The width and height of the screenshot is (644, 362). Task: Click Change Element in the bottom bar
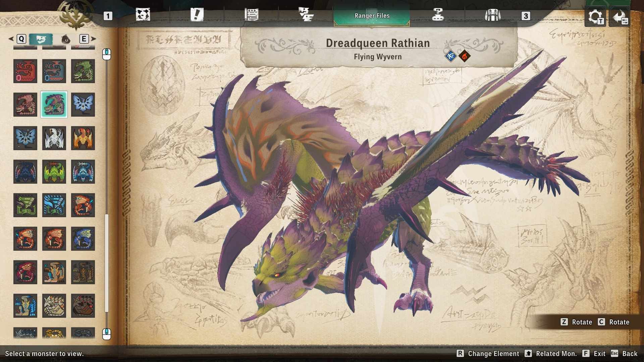493,353
